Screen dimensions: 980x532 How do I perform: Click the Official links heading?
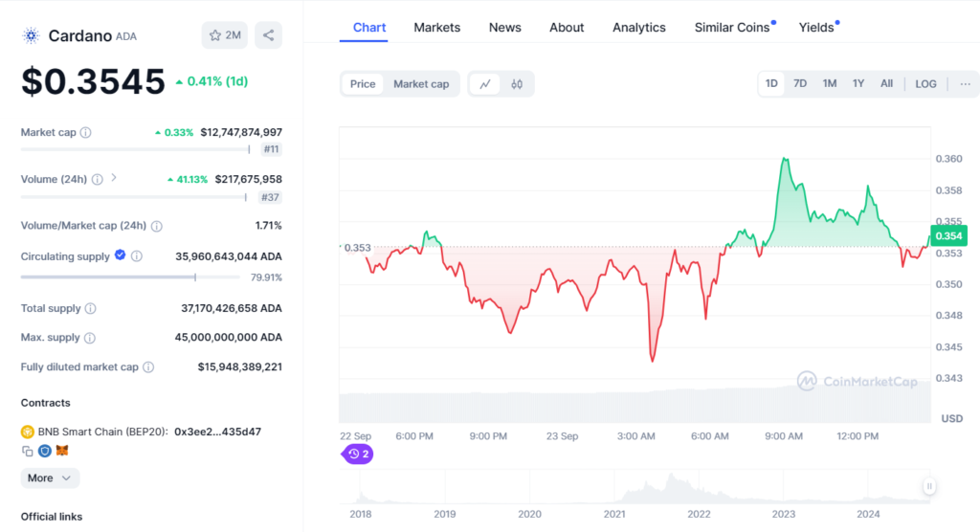52,517
